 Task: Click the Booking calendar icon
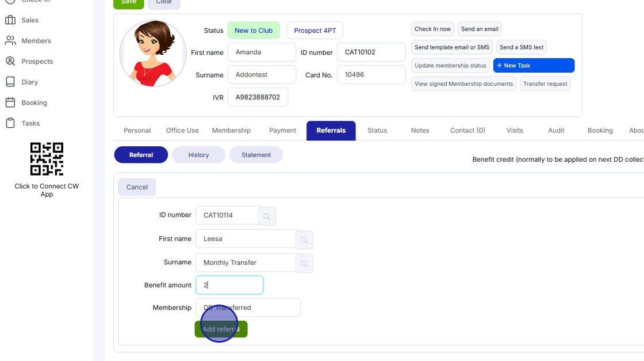(x=10, y=102)
